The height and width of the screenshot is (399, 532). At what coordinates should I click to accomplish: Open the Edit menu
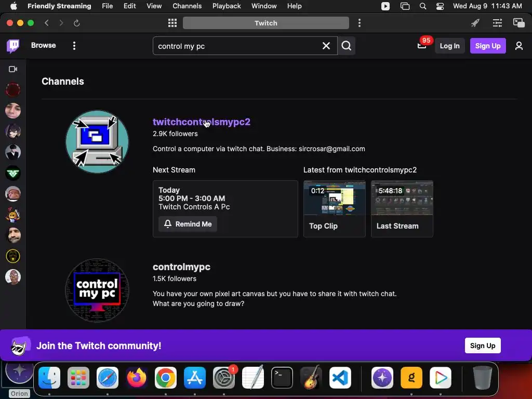click(x=129, y=6)
